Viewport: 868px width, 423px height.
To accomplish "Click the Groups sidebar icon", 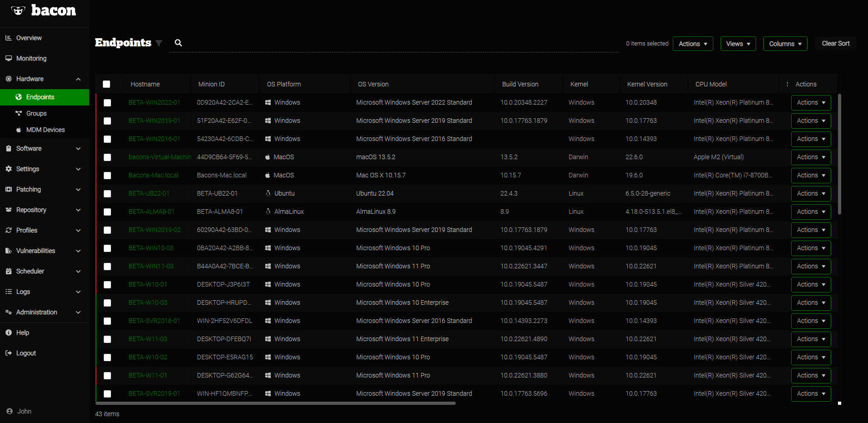I will pyautogui.click(x=19, y=113).
